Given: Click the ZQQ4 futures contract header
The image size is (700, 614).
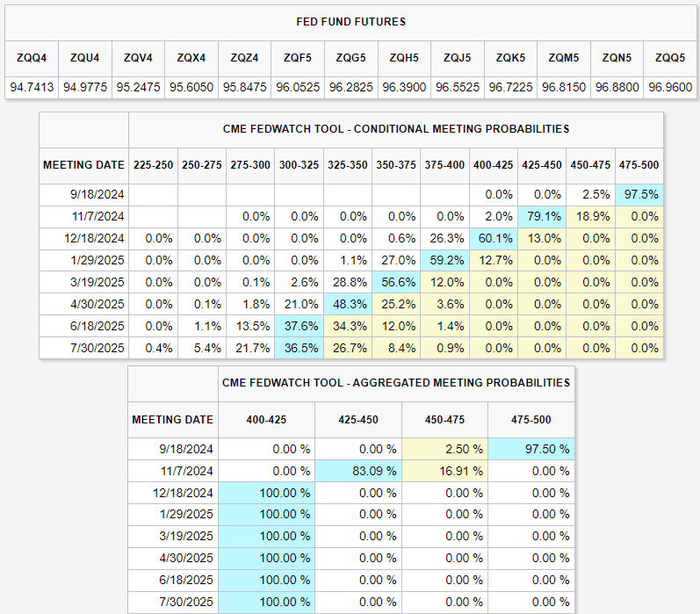Looking at the screenshot, I should pyautogui.click(x=32, y=58).
